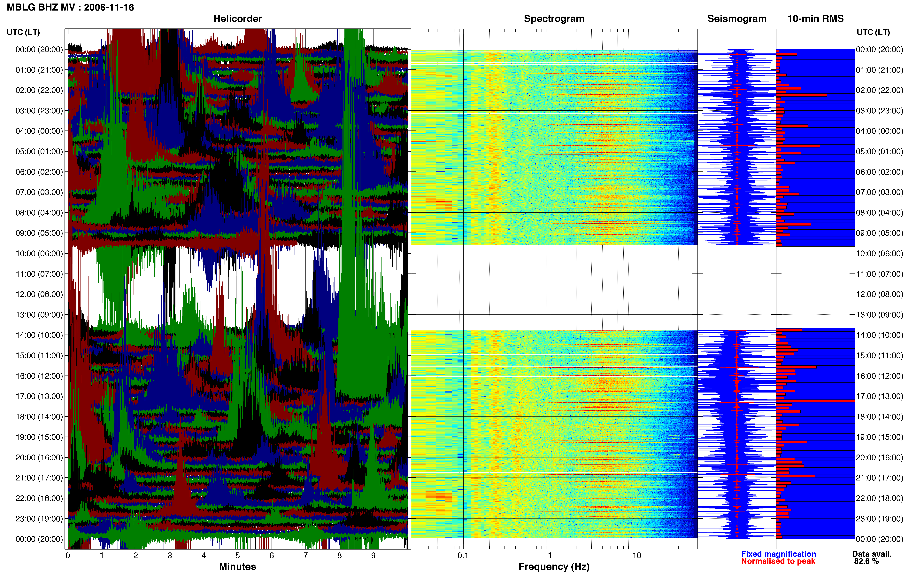
Task: Click the 10 Hz frequency tick label
Action: click(x=636, y=555)
